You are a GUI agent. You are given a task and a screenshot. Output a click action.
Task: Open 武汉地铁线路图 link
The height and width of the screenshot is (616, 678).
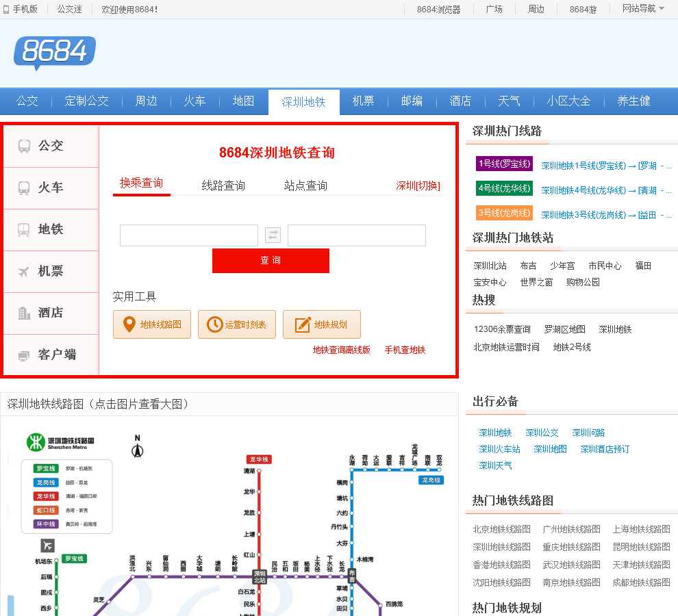pyautogui.click(x=571, y=565)
